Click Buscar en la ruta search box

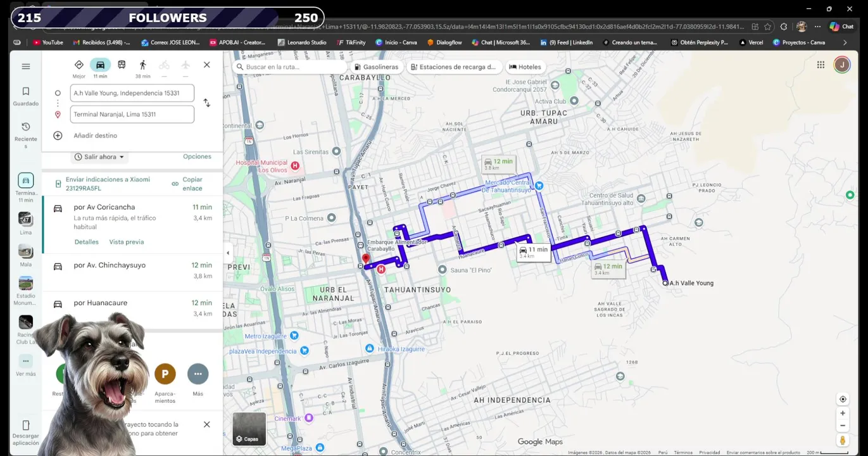(289, 66)
